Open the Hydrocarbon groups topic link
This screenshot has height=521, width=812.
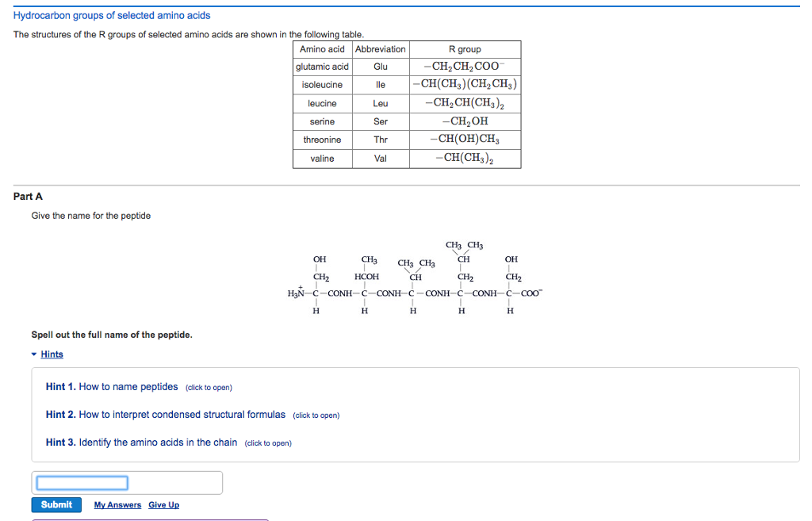[111, 14]
